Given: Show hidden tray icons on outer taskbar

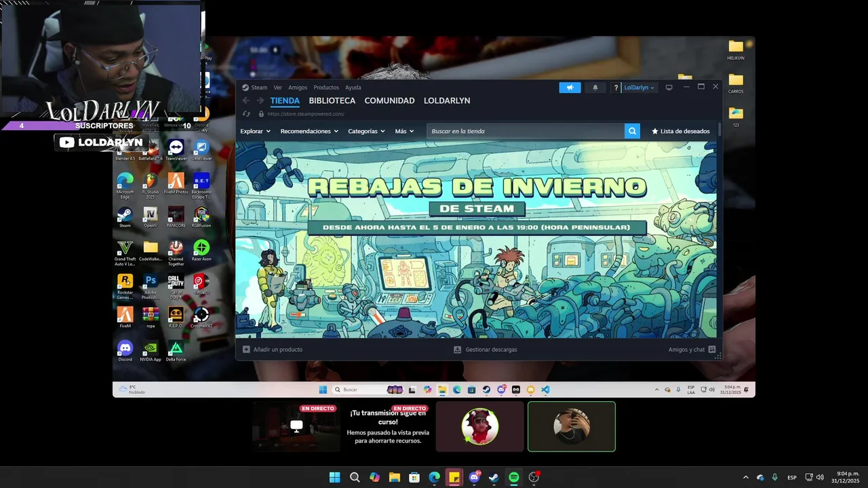Looking at the screenshot, I should tap(745, 477).
